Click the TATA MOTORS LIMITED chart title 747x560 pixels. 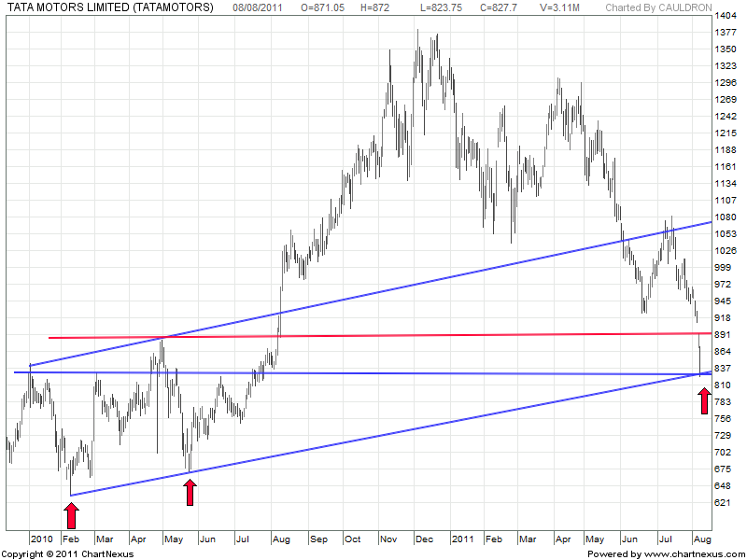pyautogui.click(x=109, y=7)
